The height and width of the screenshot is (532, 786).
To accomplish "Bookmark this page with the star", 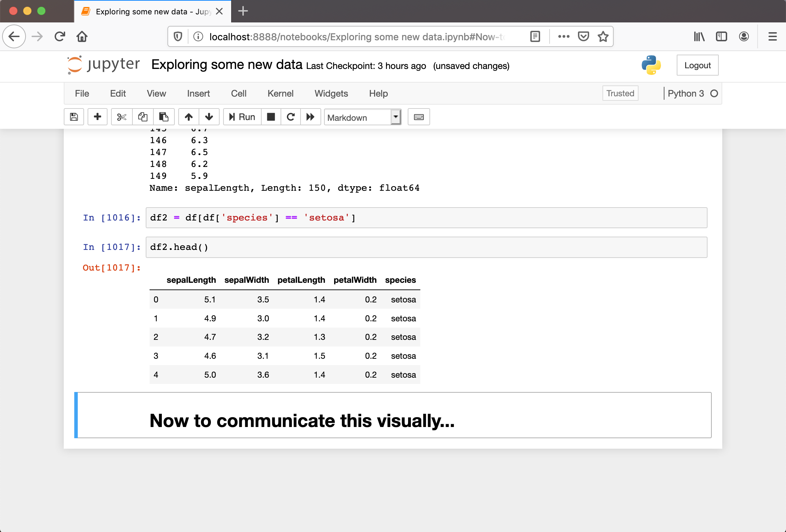I will [603, 36].
